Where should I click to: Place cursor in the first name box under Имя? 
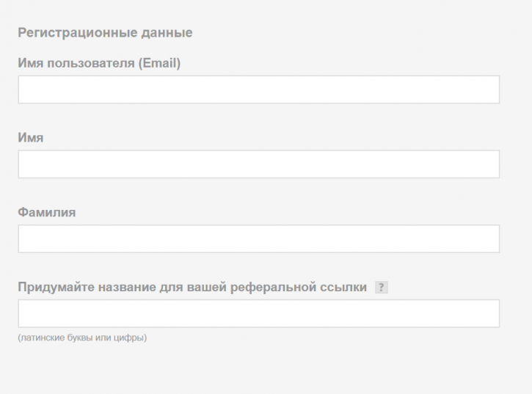click(x=259, y=164)
